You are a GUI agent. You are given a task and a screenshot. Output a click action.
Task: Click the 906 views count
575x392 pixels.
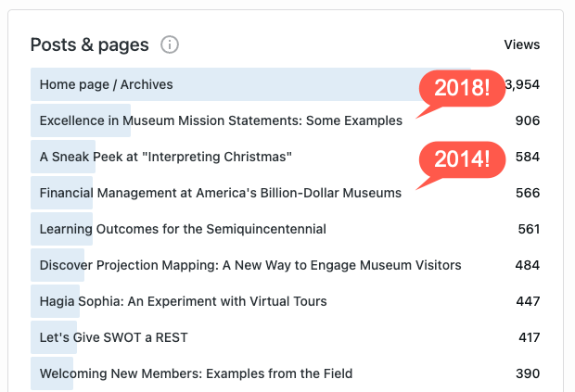(528, 120)
